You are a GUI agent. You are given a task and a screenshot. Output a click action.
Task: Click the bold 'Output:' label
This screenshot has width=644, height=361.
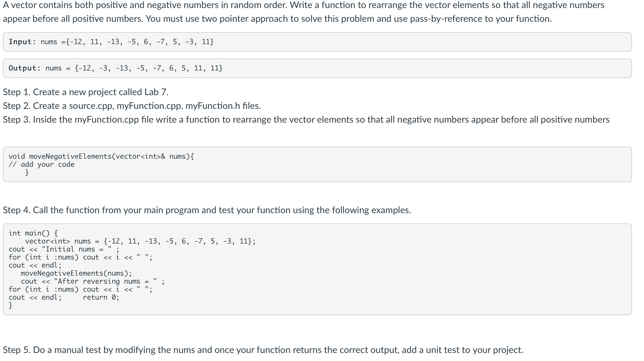pos(25,68)
